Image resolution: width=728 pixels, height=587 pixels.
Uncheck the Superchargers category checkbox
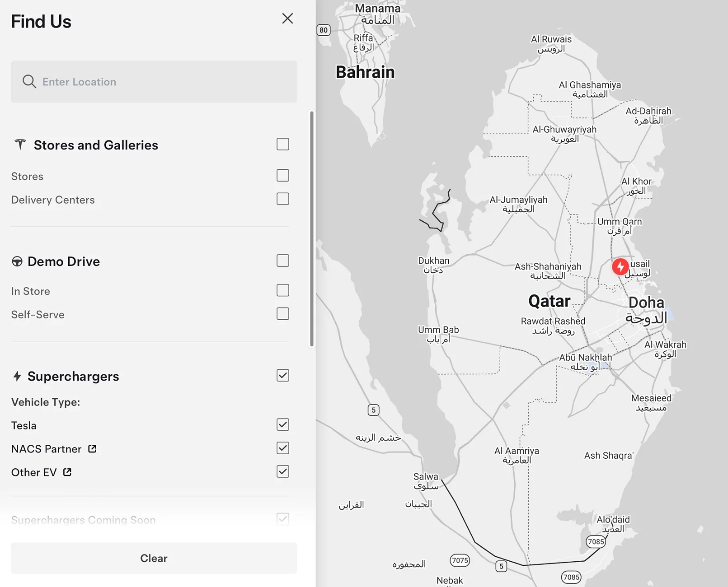pyautogui.click(x=283, y=375)
